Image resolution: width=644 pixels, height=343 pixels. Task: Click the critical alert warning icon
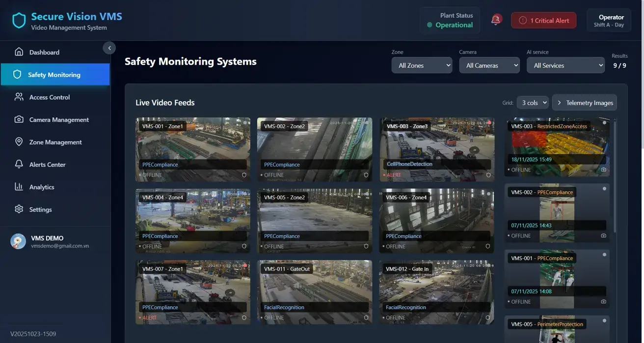pyautogui.click(x=523, y=20)
